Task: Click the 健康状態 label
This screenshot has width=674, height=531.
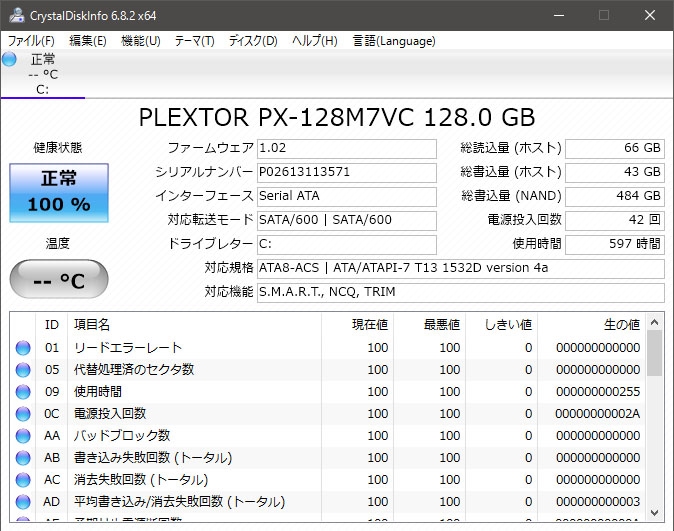Action: pyautogui.click(x=58, y=148)
